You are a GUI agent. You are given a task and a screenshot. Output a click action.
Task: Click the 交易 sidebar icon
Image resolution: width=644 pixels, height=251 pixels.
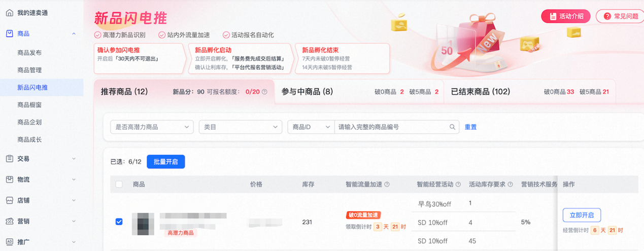(9, 159)
